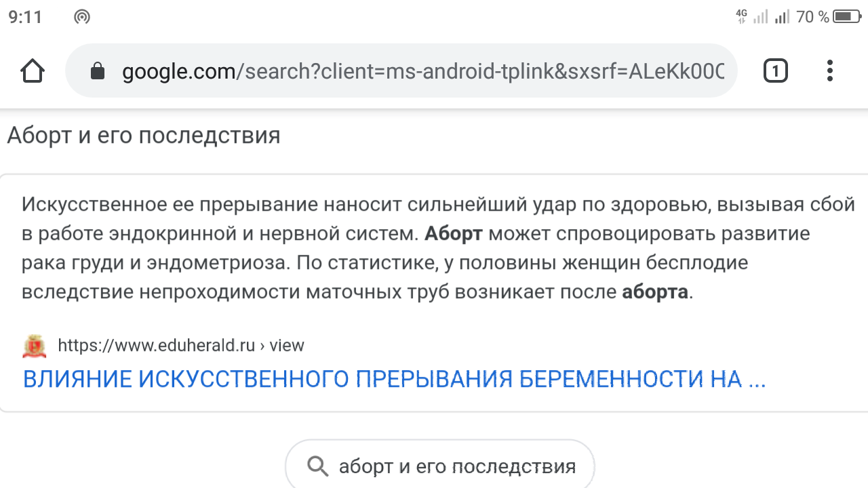The height and width of the screenshot is (488, 868).
Task: Open the tab switcher showing 1
Action: pos(776,71)
